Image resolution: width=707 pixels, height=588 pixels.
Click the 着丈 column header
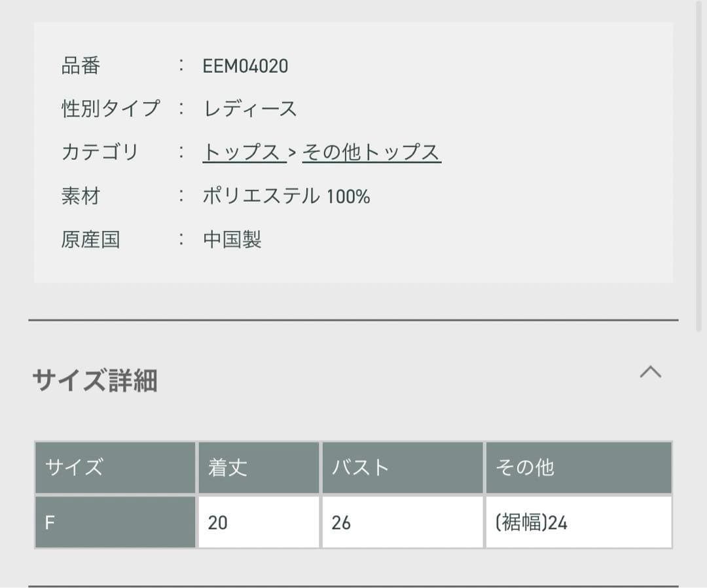point(258,468)
